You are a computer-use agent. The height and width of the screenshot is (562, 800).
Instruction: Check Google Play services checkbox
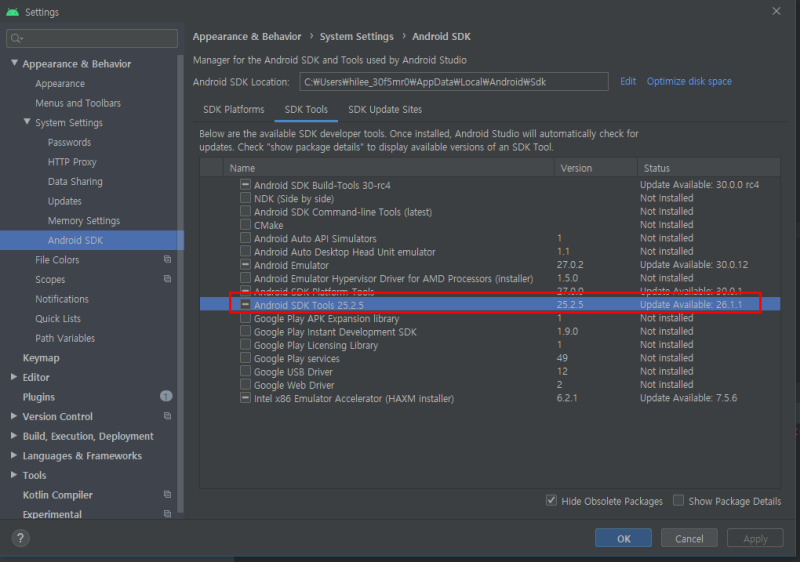point(245,358)
